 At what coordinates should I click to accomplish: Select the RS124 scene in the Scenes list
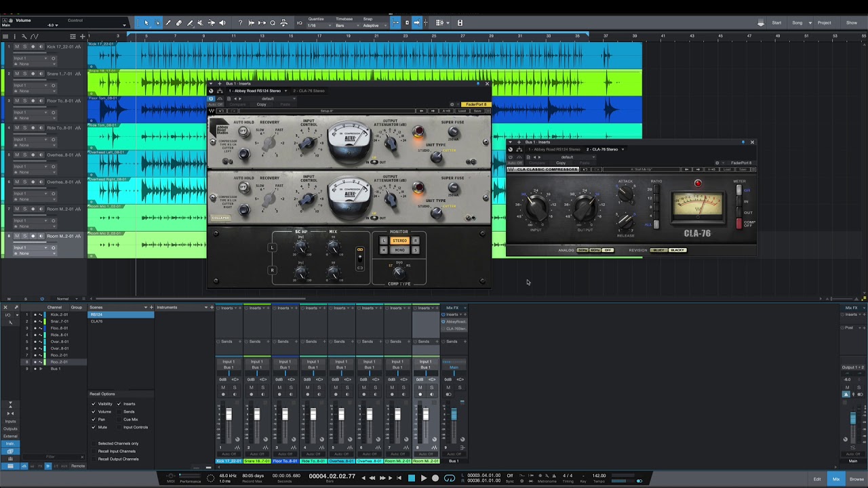(x=121, y=314)
